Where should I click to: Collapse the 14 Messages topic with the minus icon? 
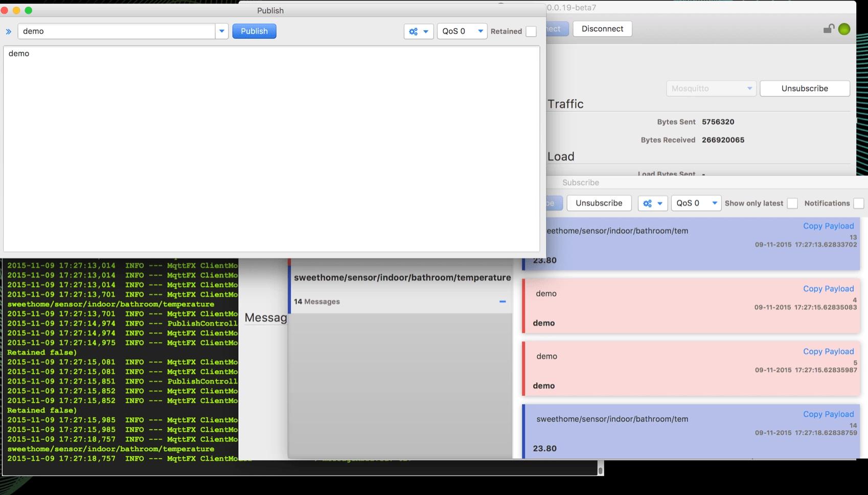(502, 302)
